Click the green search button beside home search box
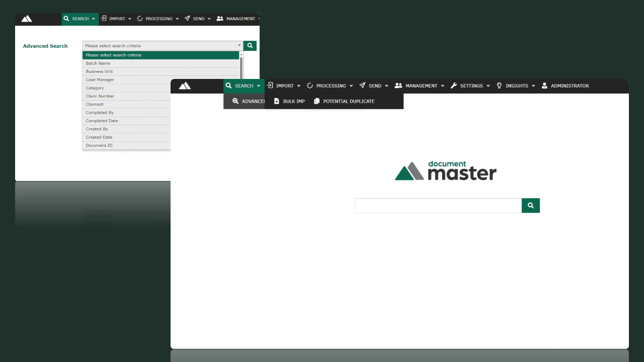The height and width of the screenshot is (362, 644). pos(531,206)
